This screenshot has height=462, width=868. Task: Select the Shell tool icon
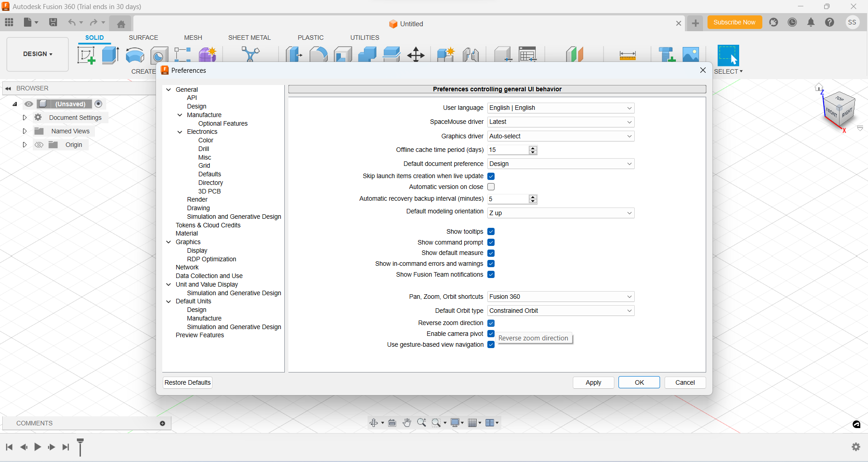[343, 55]
